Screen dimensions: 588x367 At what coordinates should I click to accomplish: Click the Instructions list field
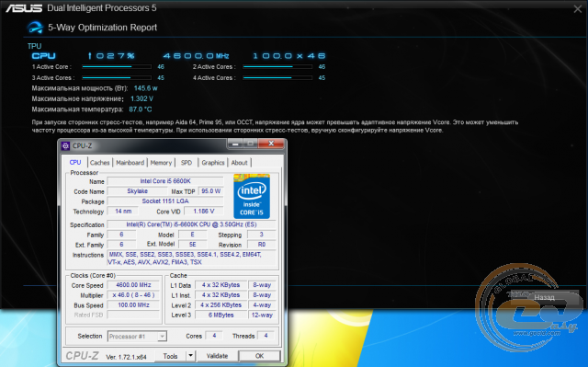pyautogui.click(x=191, y=258)
